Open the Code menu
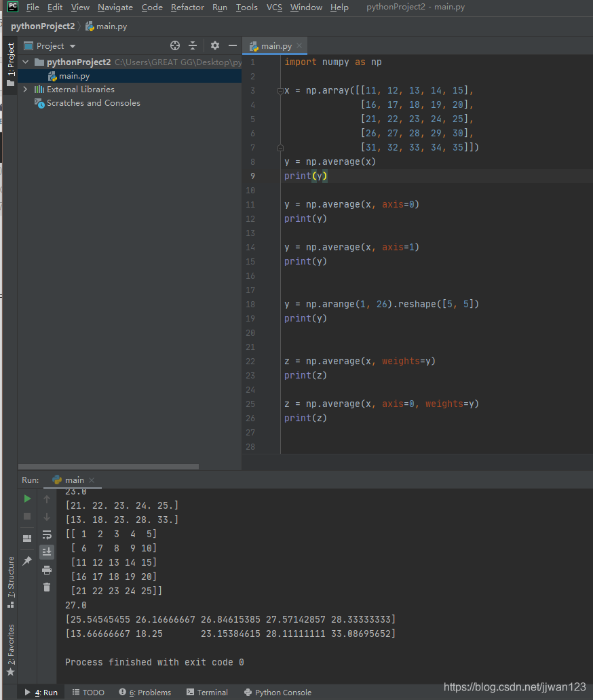The image size is (593, 700). coord(152,7)
